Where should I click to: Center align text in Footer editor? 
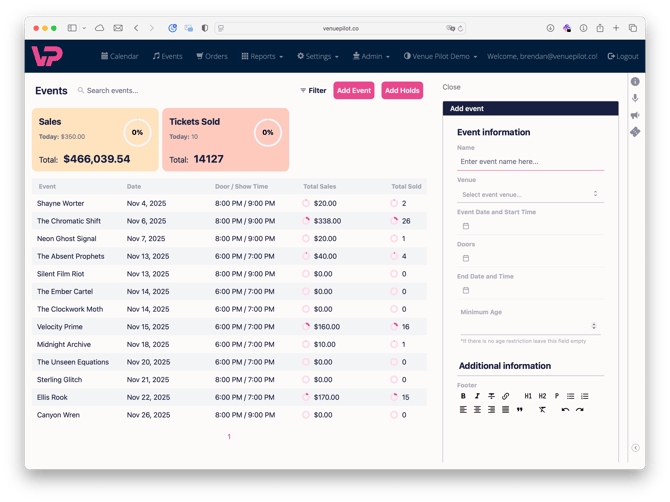(478, 409)
